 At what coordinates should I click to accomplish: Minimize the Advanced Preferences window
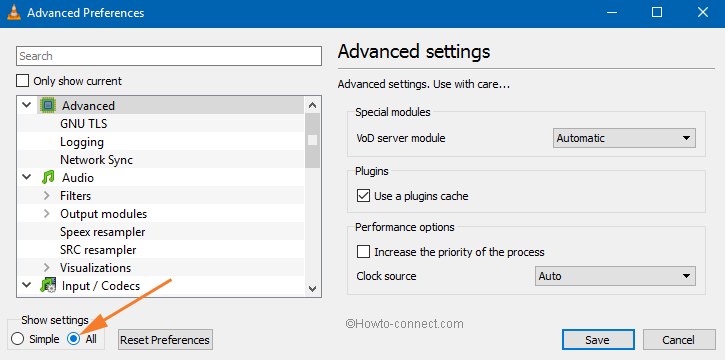pos(611,12)
